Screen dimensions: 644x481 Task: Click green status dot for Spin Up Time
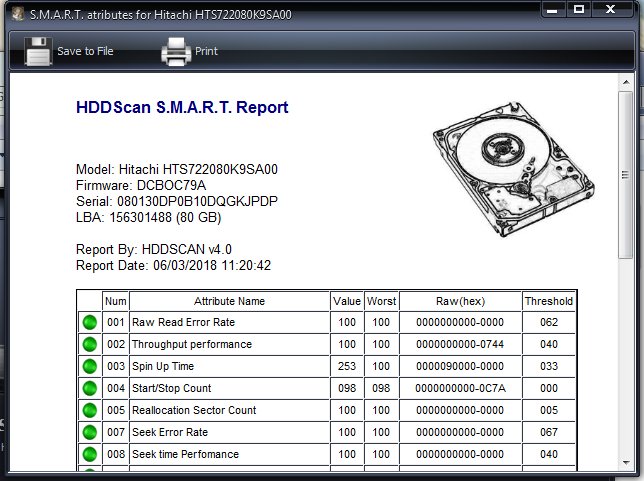[x=90, y=366]
